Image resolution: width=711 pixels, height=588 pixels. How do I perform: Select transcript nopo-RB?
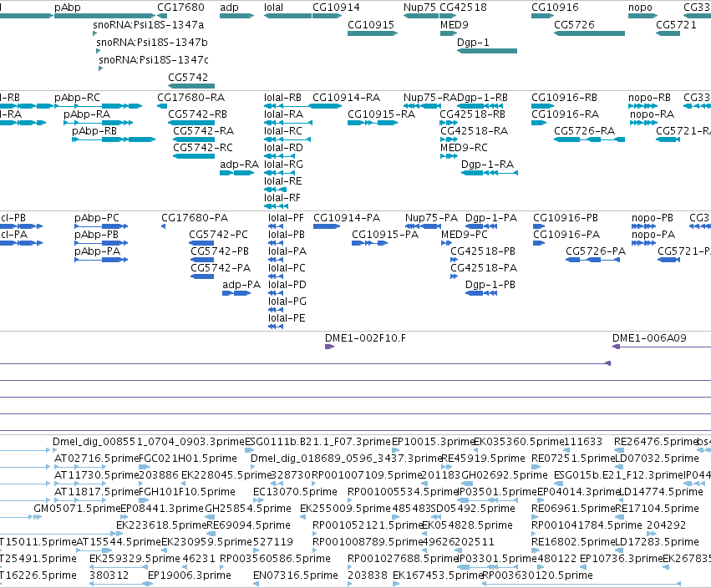pyautogui.click(x=649, y=98)
